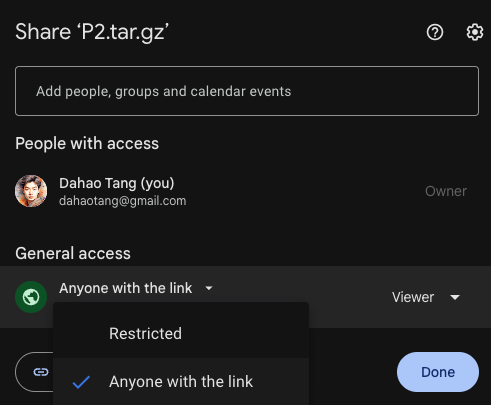Image resolution: width=491 pixels, height=405 pixels.
Task: Click the blue checkmark beside Anyone with the link
Action: [81, 382]
